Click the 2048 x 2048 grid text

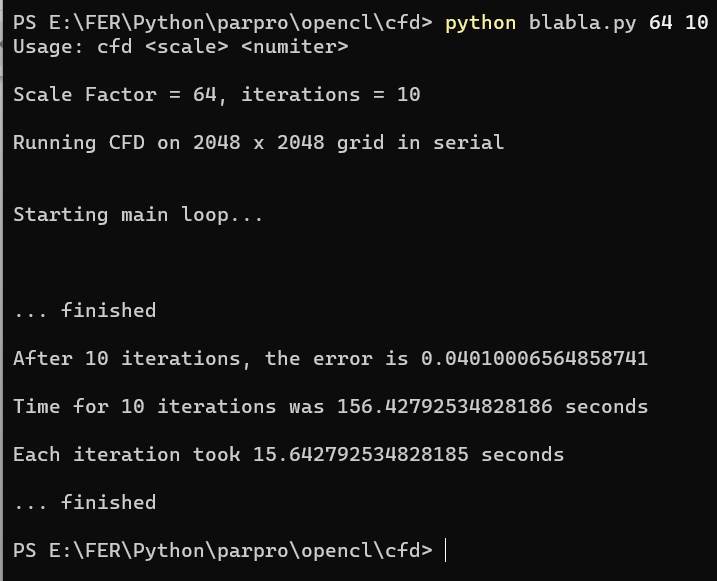(x=288, y=143)
